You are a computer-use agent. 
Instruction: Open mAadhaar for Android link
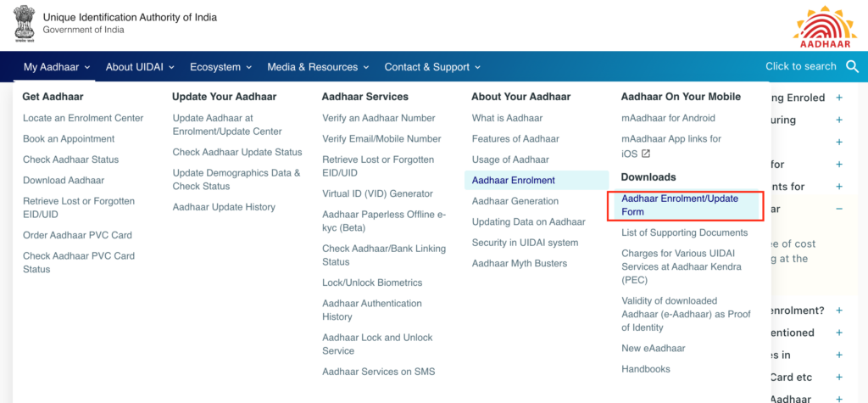pyautogui.click(x=668, y=118)
